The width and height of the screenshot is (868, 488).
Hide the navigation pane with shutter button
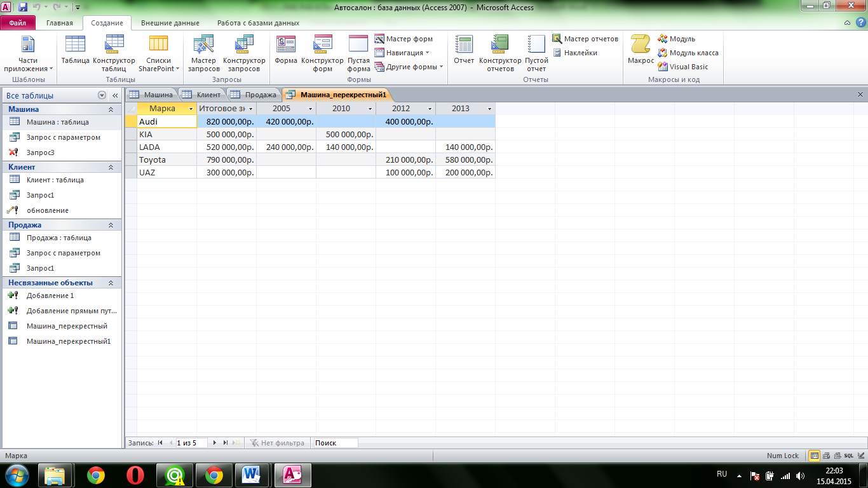point(116,95)
